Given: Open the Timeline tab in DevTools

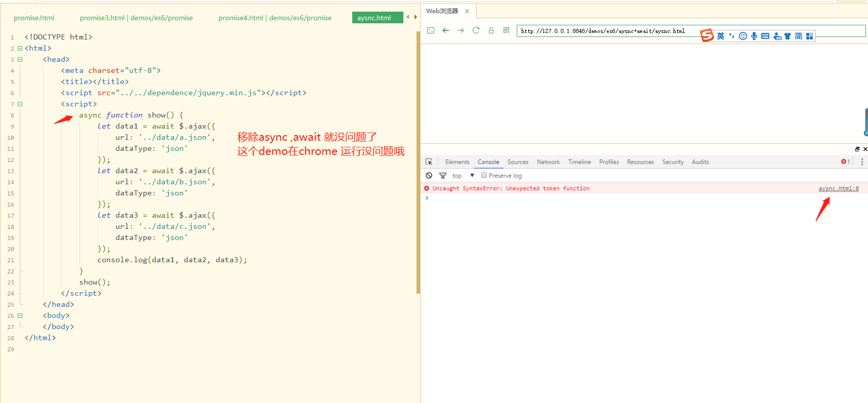Looking at the screenshot, I should coord(580,162).
